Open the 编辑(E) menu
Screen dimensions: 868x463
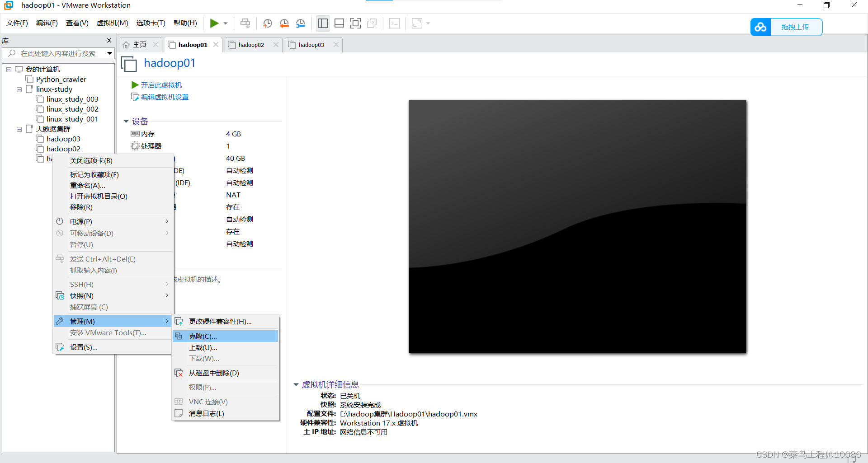[47, 23]
